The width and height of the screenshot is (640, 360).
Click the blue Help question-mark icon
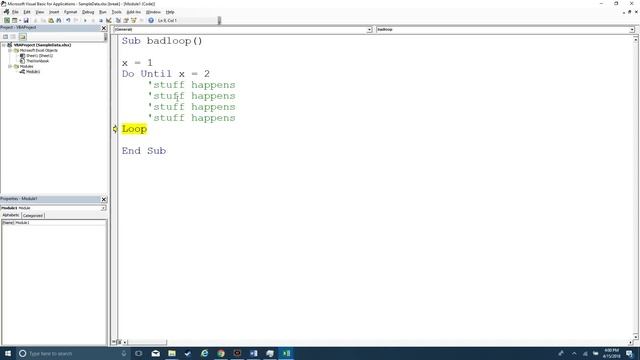151,20
